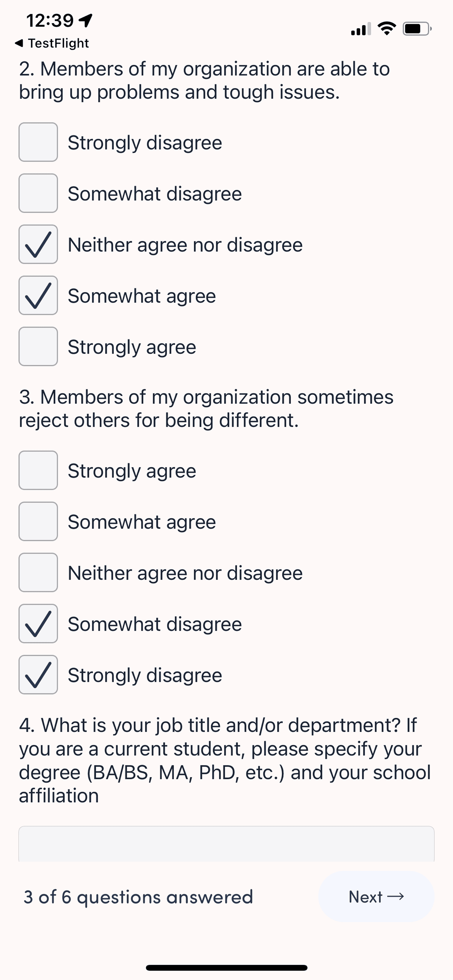Tap the cellular signal bars icon
The height and width of the screenshot is (980, 453).
tap(361, 29)
